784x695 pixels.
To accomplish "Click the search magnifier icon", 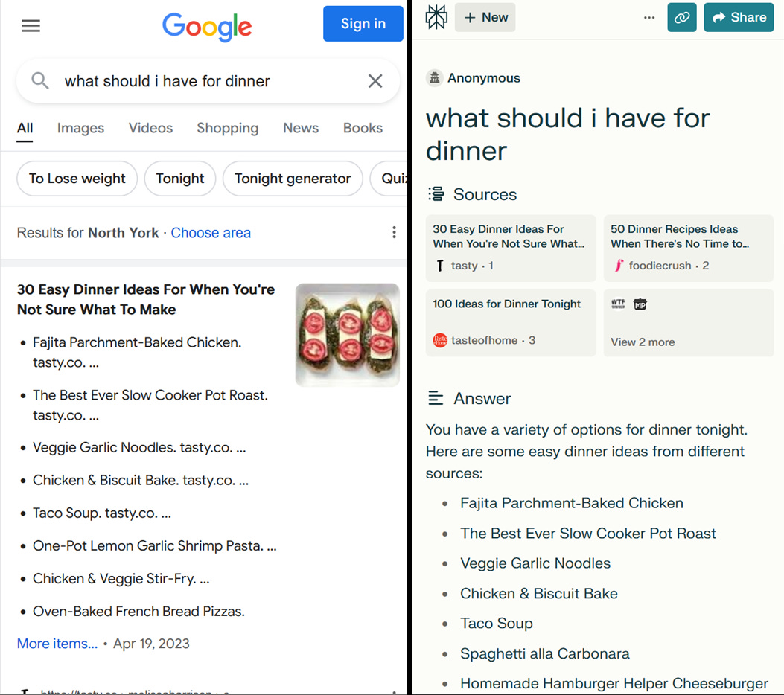I will (x=40, y=80).
